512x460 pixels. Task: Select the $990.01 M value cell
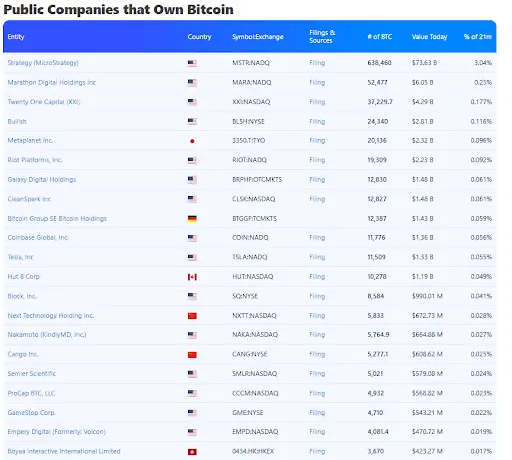click(427, 296)
